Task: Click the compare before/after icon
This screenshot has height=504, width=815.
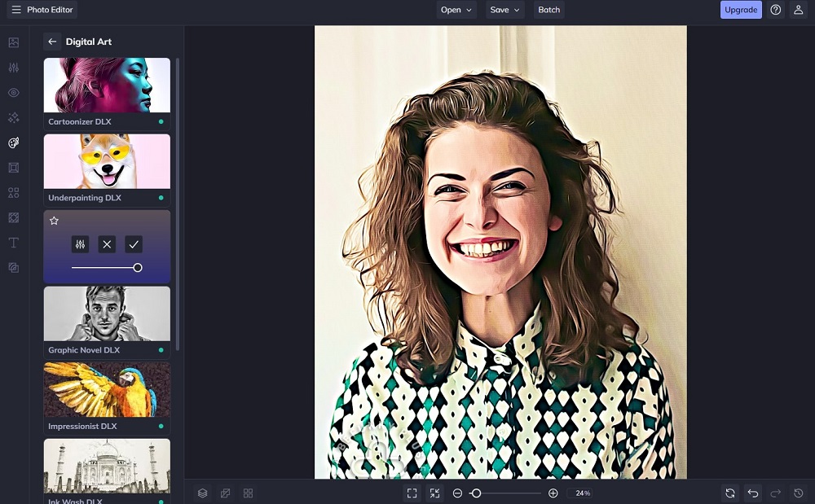Action: (225, 493)
